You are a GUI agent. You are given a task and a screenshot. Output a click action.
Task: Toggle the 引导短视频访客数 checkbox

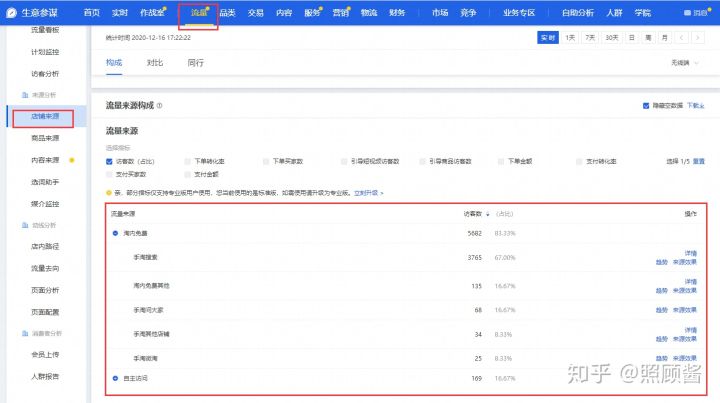(344, 162)
